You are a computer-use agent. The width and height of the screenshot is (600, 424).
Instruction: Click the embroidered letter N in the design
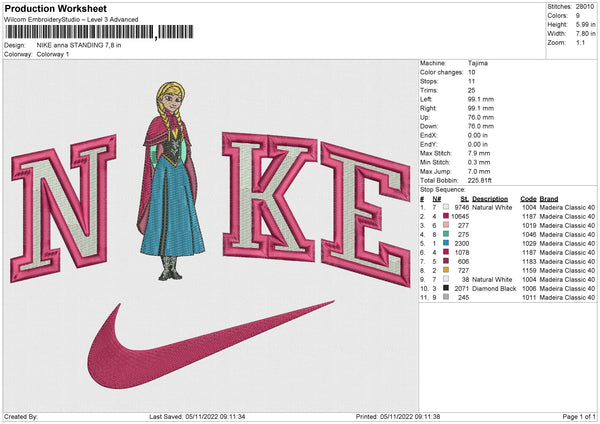pos(63,209)
